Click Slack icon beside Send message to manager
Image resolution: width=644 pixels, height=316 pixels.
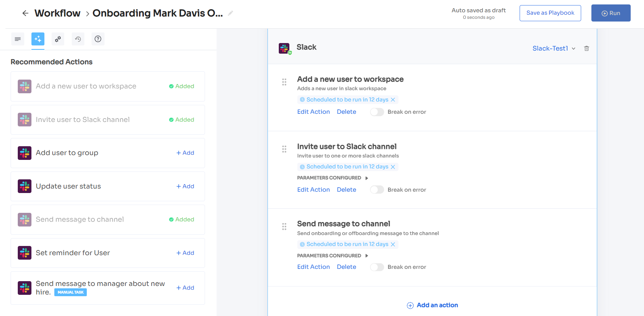tap(25, 288)
